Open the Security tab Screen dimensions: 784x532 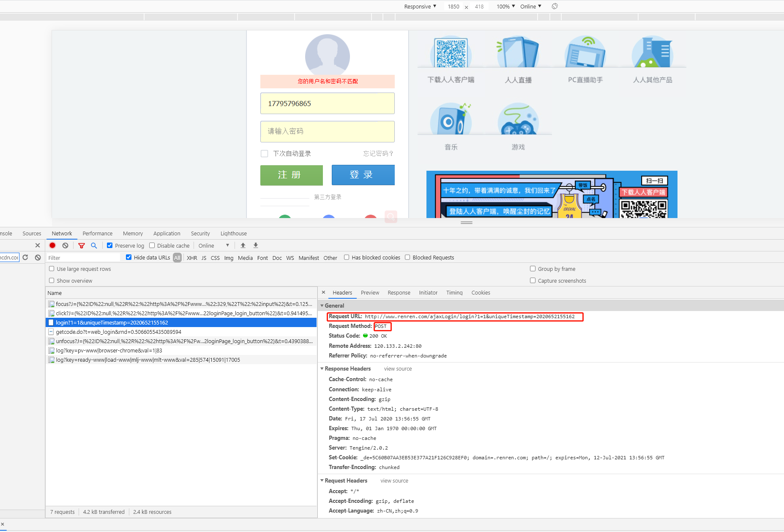tap(200, 233)
